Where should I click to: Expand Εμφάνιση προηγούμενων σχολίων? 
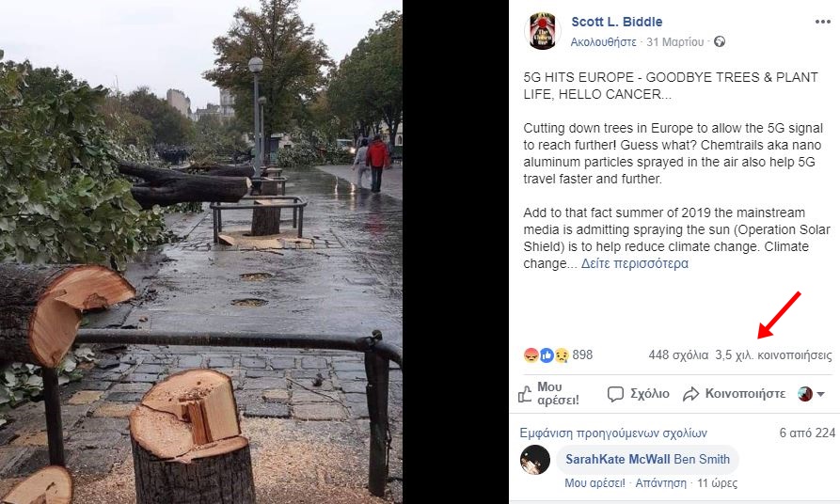613,433
